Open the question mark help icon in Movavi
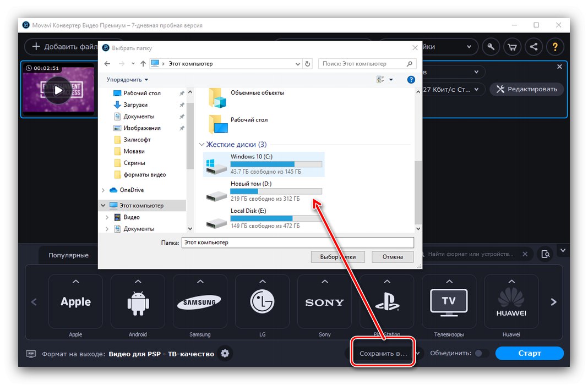588x385 pixels. pos(555,47)
